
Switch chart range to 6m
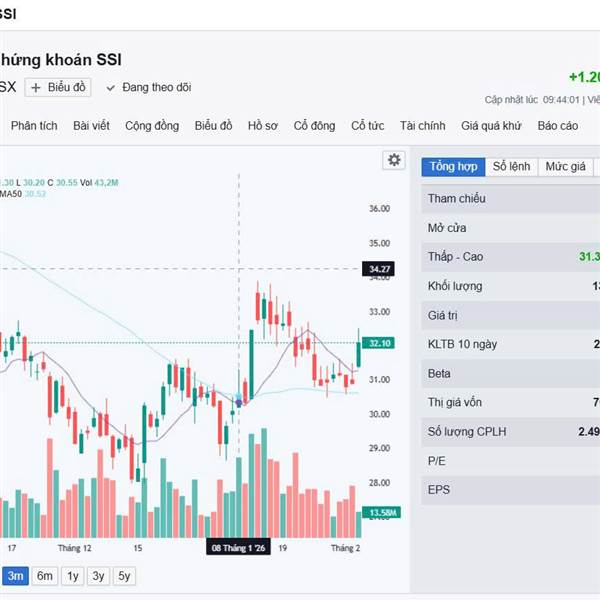point(45,576)
